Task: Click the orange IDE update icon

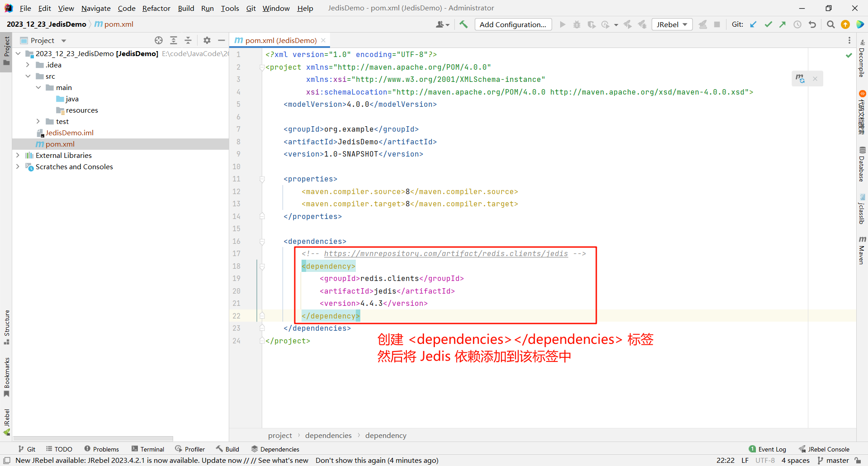Action: 845,24
